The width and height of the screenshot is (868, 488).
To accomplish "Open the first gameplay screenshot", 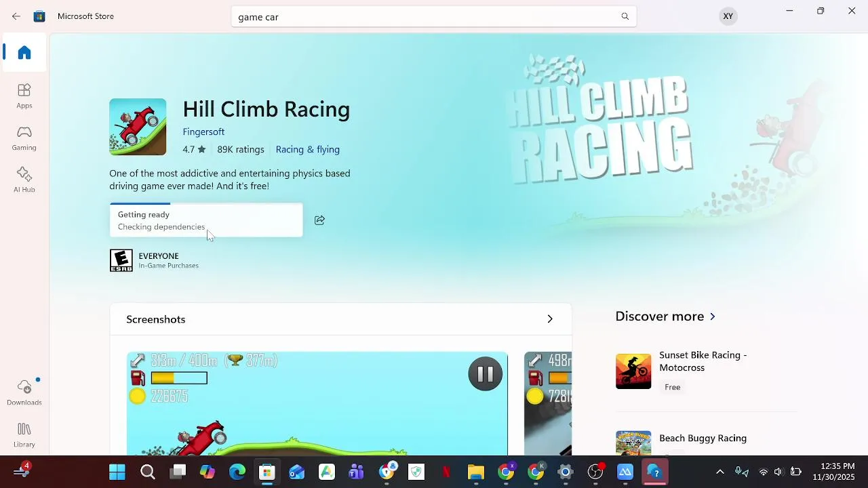I will click(317, 403).
